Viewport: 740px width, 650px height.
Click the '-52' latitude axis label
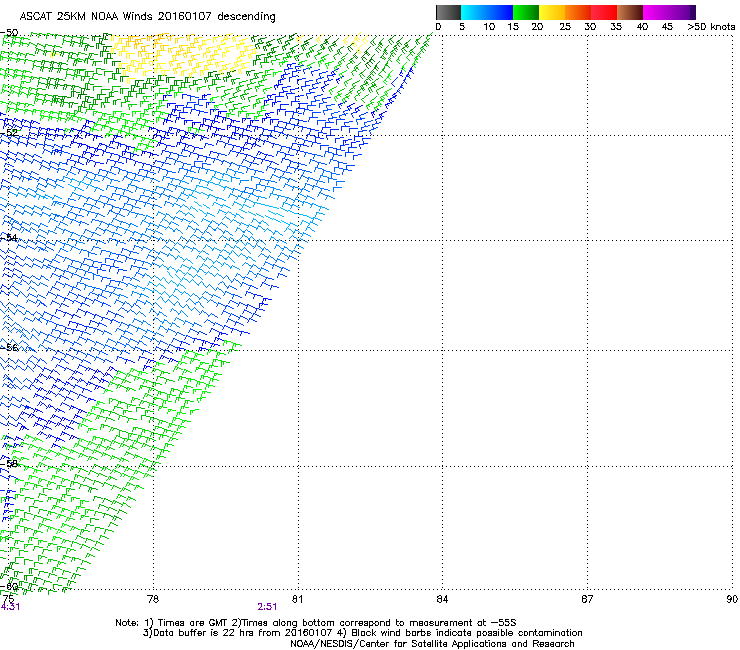click(x=9, y=132)
